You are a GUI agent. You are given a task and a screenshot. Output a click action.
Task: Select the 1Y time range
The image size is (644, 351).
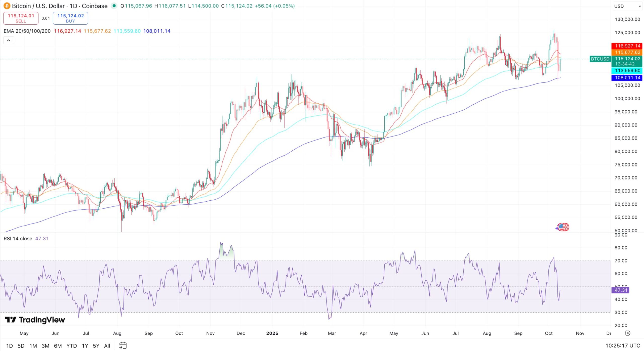click(85, 346)
